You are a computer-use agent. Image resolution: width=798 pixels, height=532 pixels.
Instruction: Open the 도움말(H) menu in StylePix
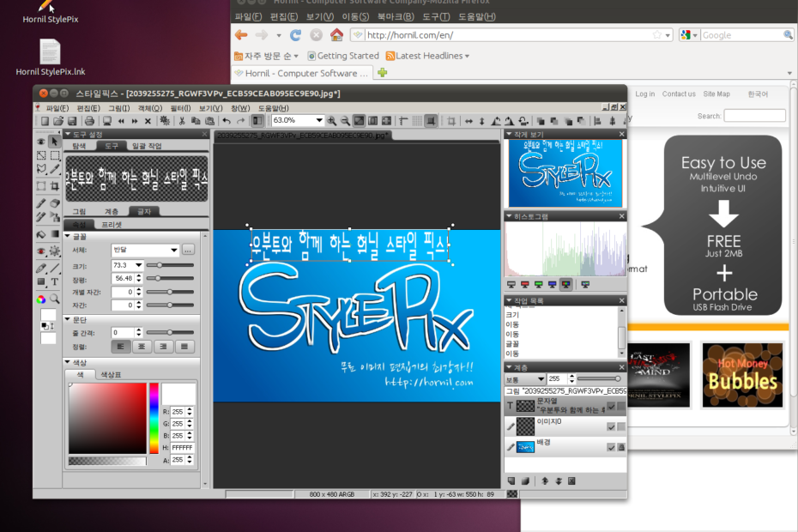tap(274, 108)
